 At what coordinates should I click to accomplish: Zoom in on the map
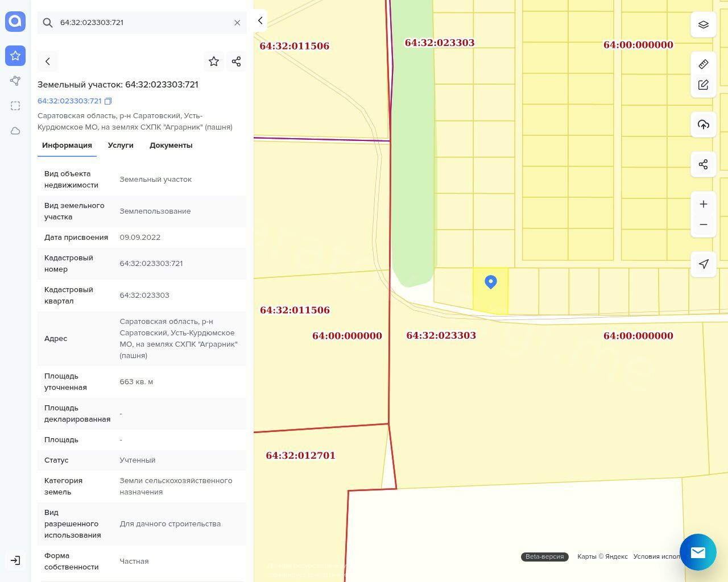pos(704,204)
